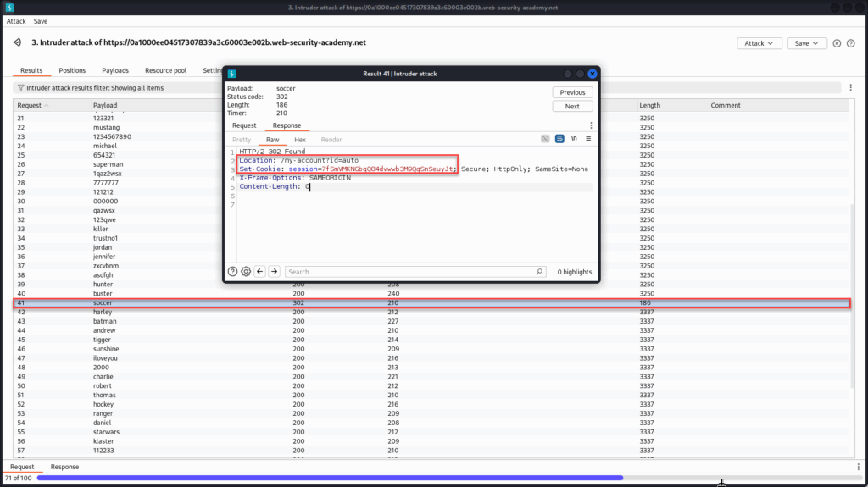Go to next search match arrow
Image resolution: width=868 pixels, height=487 pixels.
point(274,272)
